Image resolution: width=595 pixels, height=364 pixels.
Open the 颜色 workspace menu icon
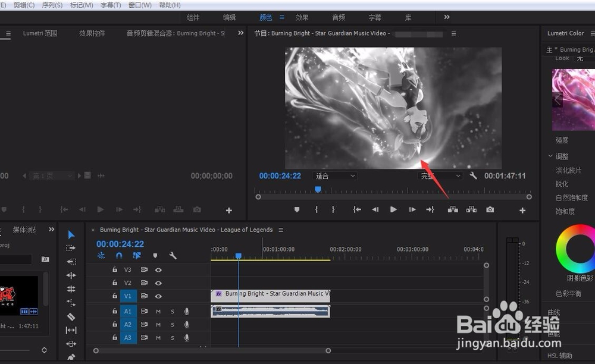click(282, 17)
